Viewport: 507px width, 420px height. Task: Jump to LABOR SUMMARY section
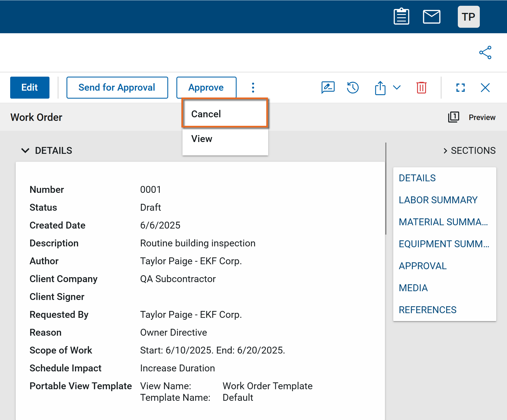[x=438, y=200]
